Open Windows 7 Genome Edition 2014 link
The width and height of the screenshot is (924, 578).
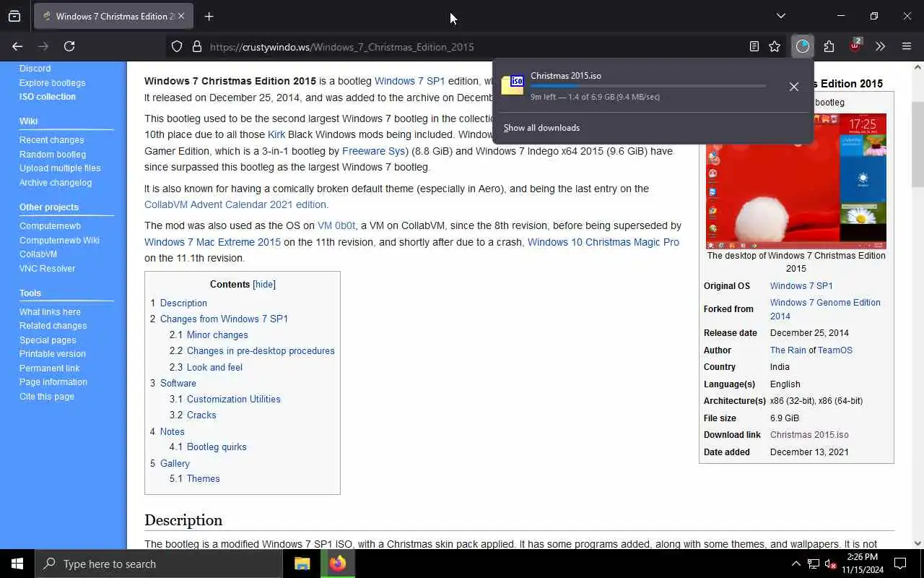point(825,309)
